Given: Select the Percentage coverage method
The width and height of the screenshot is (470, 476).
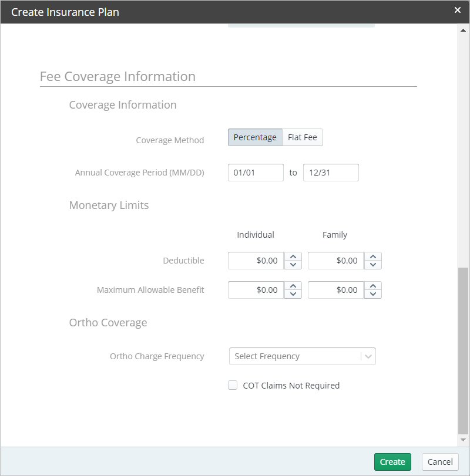Looking at the screenshot, I should pyautogui.click(x=254, y=137).
